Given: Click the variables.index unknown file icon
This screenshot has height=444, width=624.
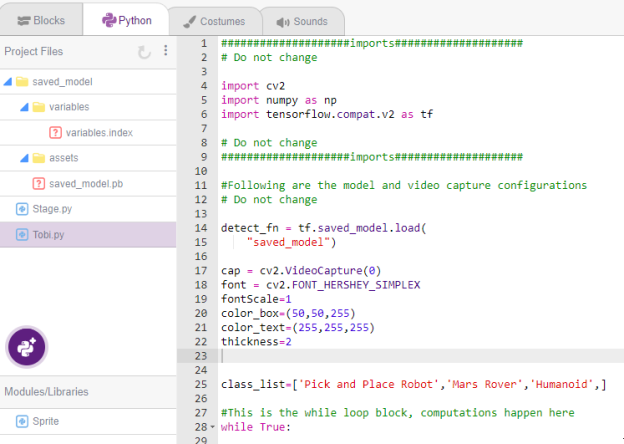Looking at the screenshot, I should [55, 132].
